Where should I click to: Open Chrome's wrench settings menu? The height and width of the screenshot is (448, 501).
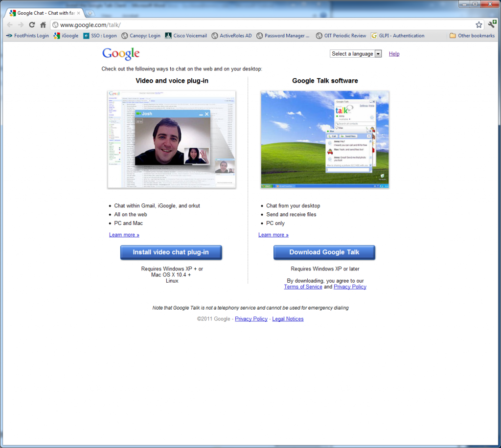(x=492, y=24)
